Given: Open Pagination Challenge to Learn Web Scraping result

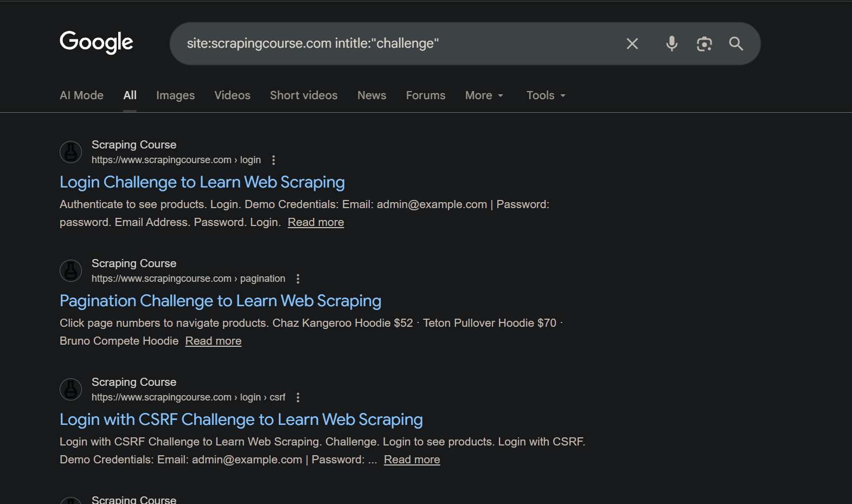Looking at the screenshot, I should click(220, 301).
